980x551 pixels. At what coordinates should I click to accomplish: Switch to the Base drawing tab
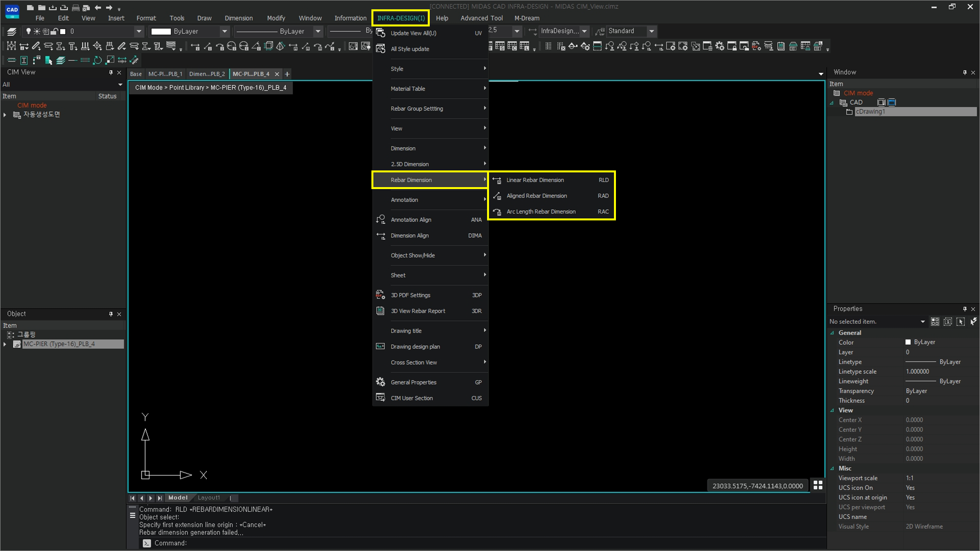pyautogui.click(x=136, y=74)
